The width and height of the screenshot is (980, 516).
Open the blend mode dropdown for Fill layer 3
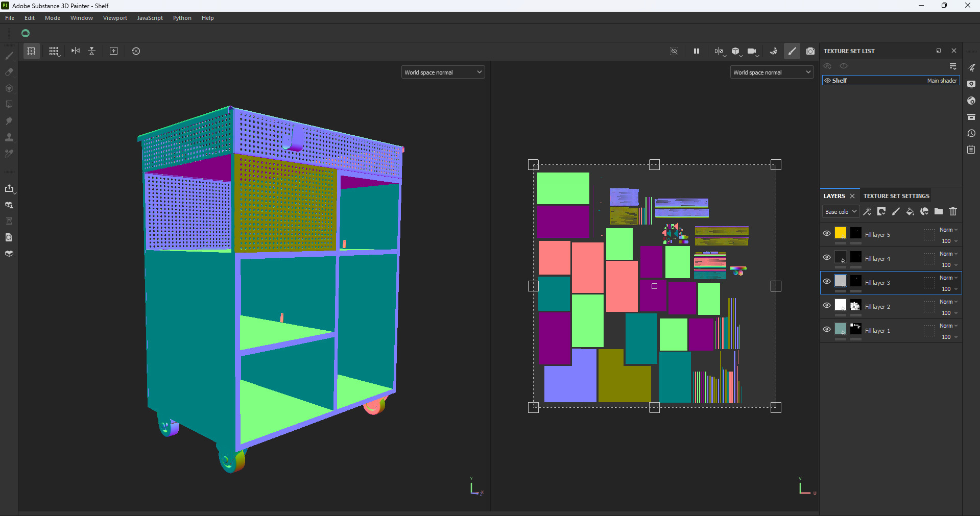(948, 278)
